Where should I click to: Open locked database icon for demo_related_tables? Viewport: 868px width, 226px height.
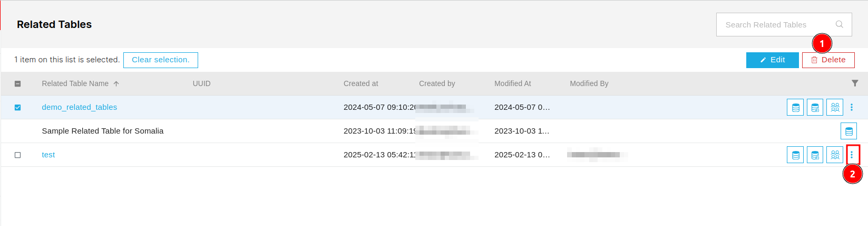[815, 107]
